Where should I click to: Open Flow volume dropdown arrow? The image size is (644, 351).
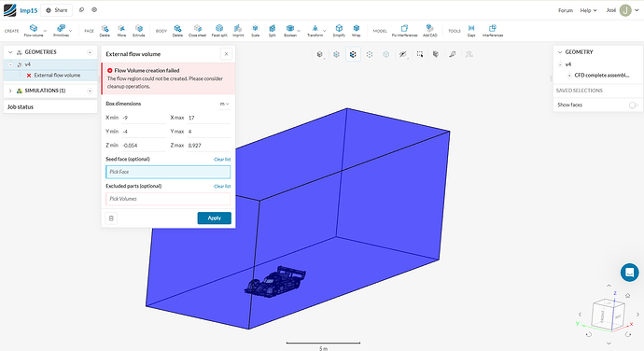[45, 31]
